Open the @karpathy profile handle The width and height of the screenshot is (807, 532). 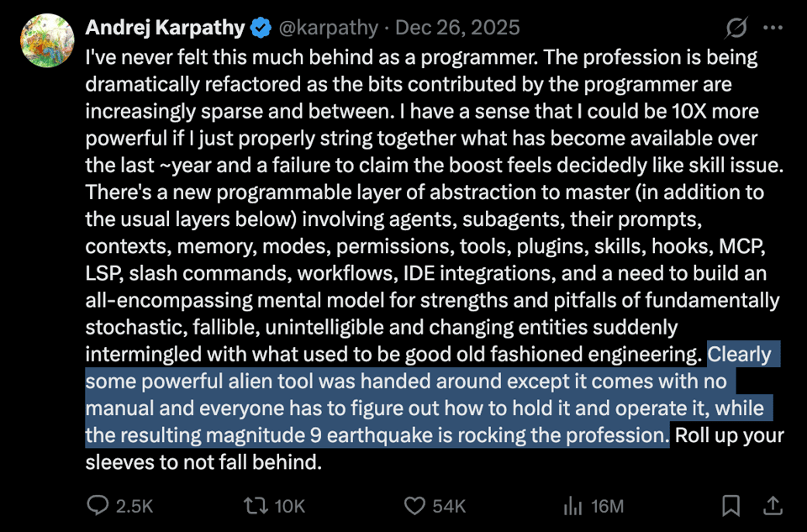328,27
